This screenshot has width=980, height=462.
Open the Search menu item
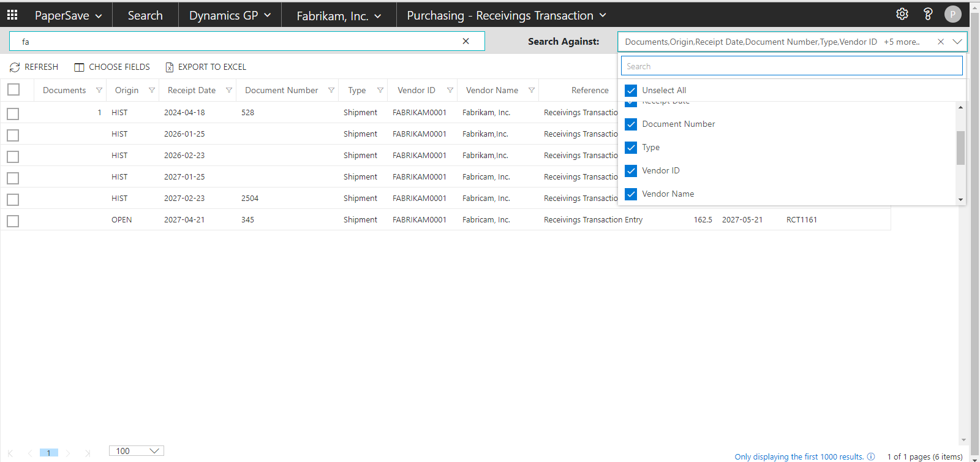click(145, 15)
